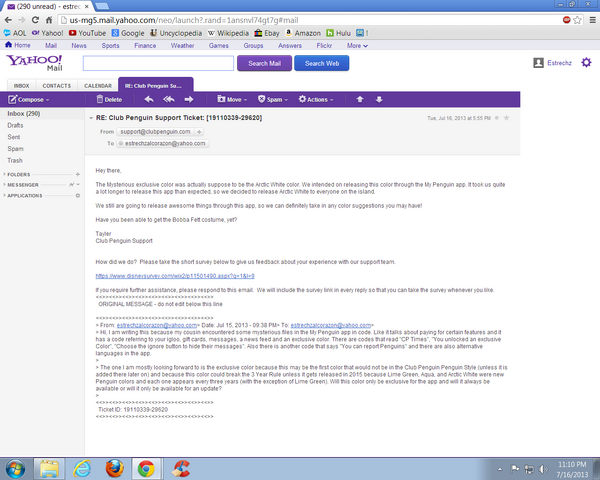Image resolution: width=600 pixels, height=480 pixels.
Task: Open the Uncyclopedia bookmark
Action: [x=176, y=33]
